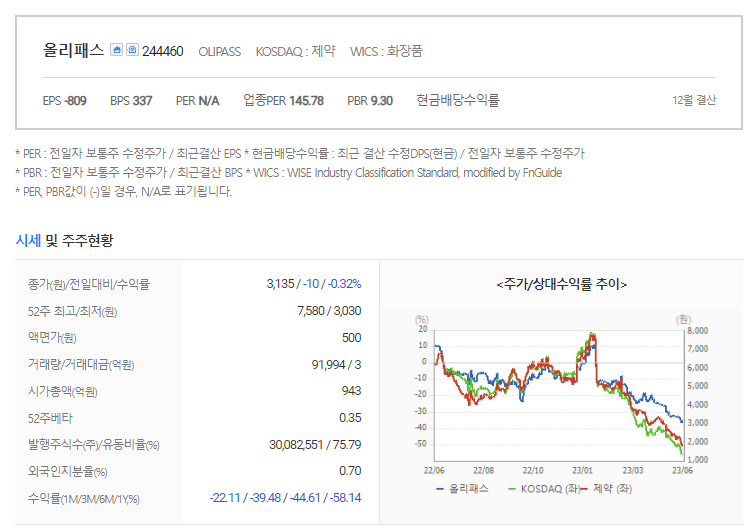Click the 23/01 x-axis label on chart
Screen dimensions: 748x530
click(582, 470)
